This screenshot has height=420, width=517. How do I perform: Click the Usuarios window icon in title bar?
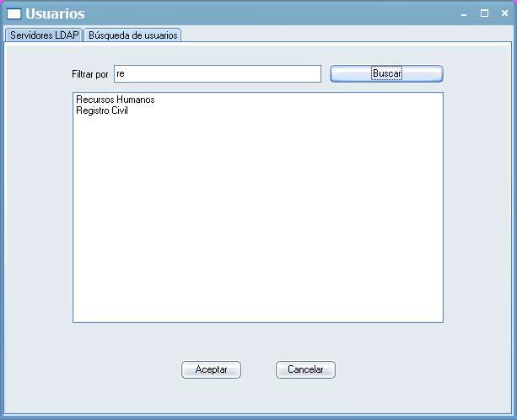13,13
